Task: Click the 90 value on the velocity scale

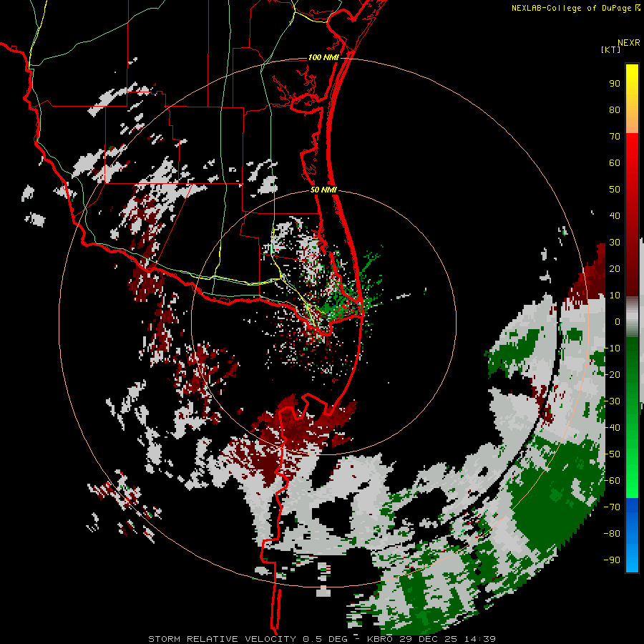Action: tap(615, 84)
